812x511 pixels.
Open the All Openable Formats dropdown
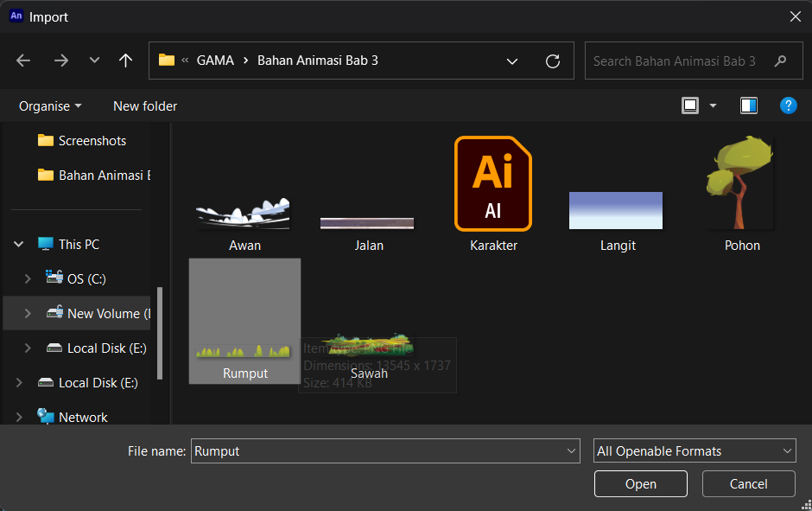click(x=695, y=450)
